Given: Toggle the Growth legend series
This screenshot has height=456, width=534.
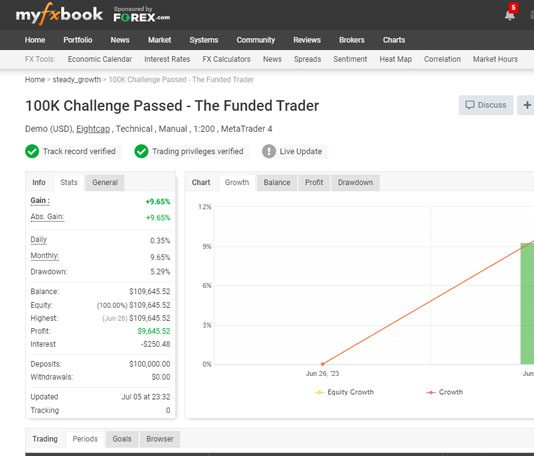Looking at the screenshot, I should point(444,392).
